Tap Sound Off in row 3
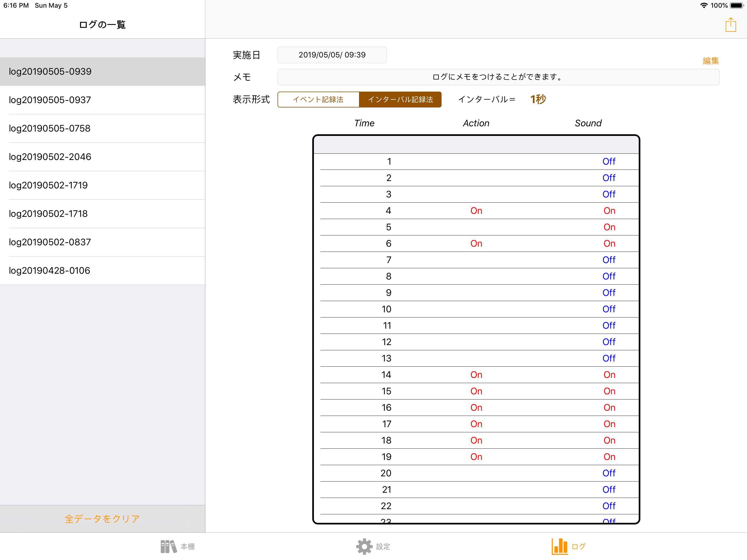Viewport: 747px width, 560px height. click(x=609, y=194)
